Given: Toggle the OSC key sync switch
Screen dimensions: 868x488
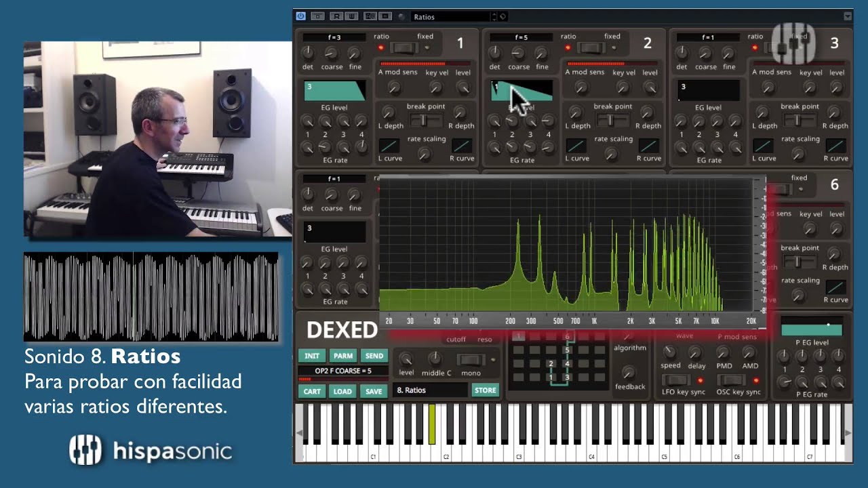Looking at the screenshot, I should point(731,380).
